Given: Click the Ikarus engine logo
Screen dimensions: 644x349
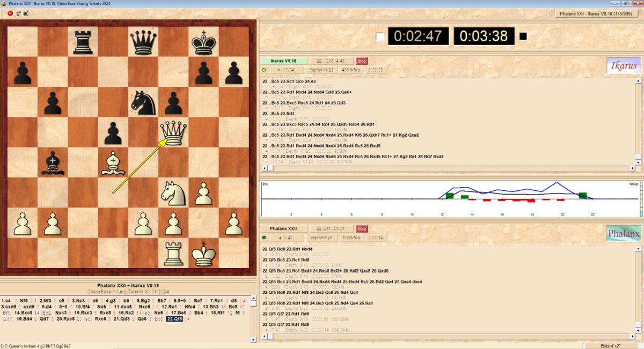Looking at the screenshot, I should coord(624,66).
